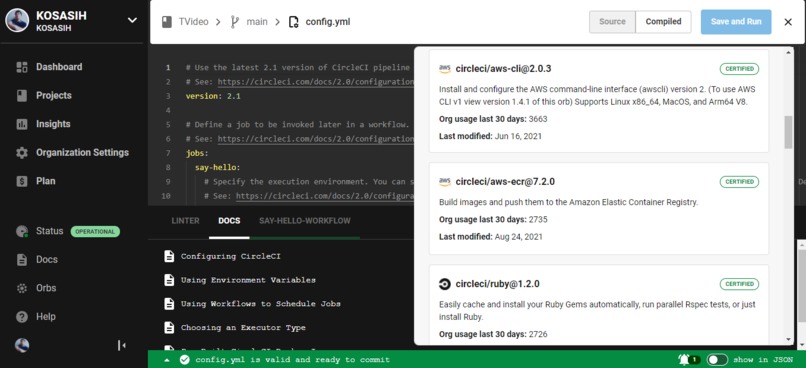Open the Docs document icon in sidebar
Screen dimensions: 806x368
22,260
